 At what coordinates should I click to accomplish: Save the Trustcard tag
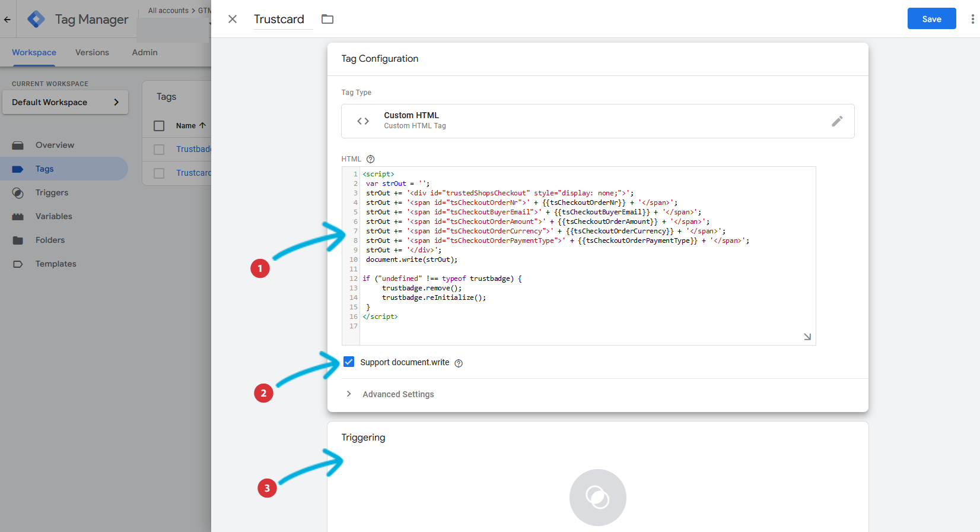(x=931, y=18)
